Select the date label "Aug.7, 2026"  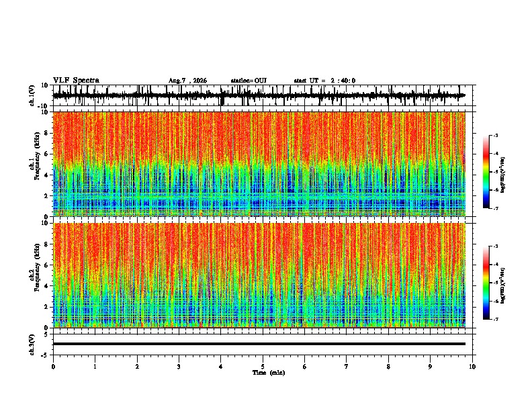click(x=187, y=81)
